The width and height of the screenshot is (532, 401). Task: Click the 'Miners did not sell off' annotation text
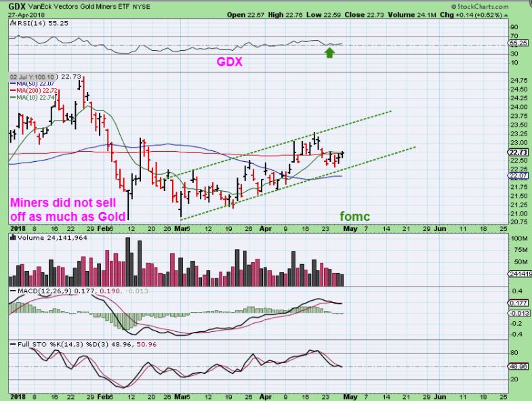point(68,209)
